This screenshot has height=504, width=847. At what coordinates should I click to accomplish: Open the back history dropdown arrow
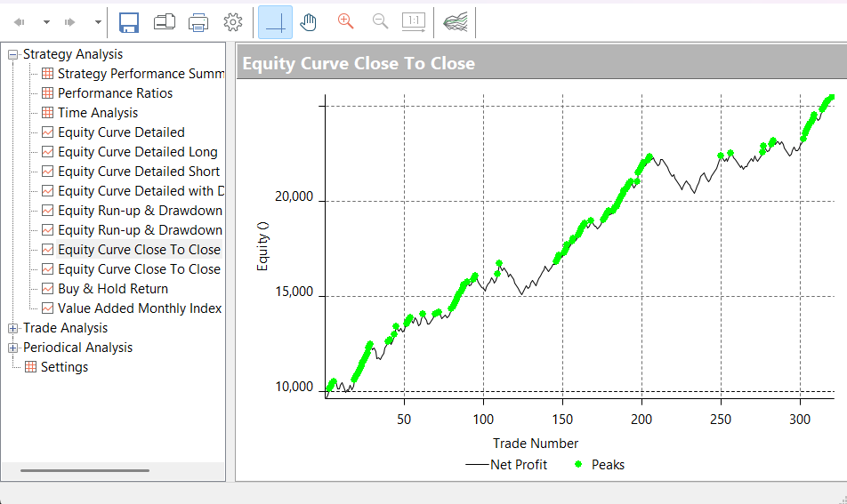46,22
